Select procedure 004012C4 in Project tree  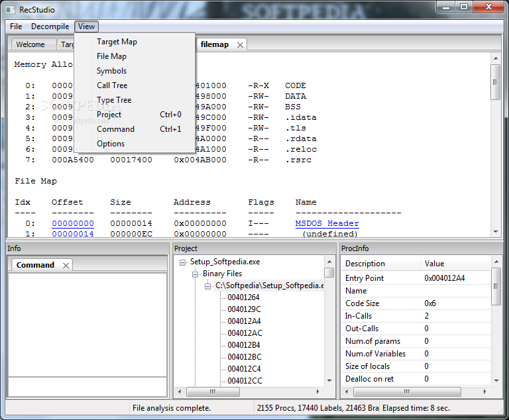click(244, 369)
